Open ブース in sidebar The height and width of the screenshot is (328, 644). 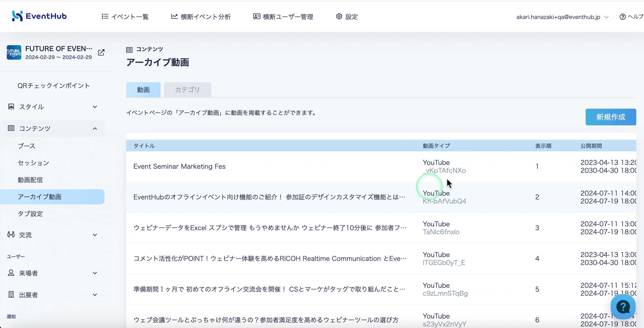pyautogui.click(x=26, y=146)
